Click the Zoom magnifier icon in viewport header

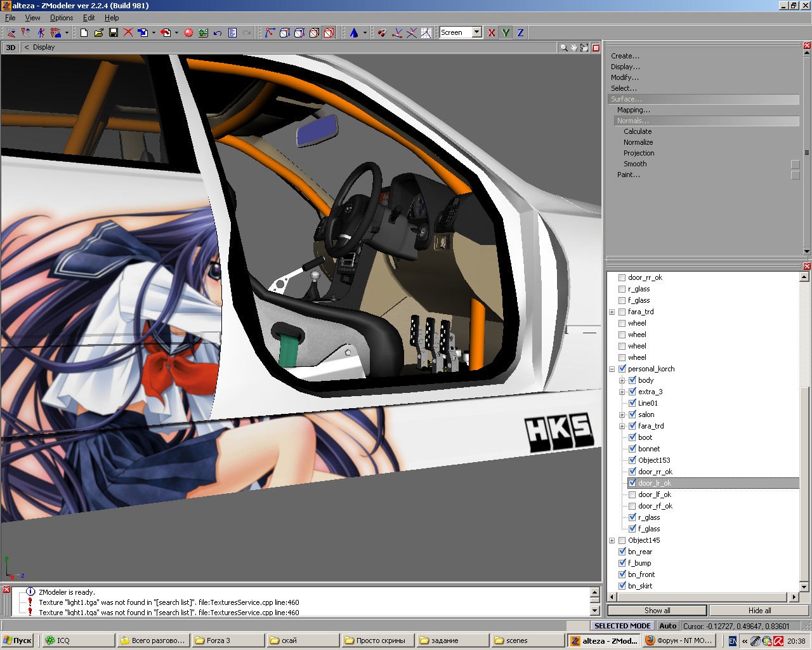563,48
